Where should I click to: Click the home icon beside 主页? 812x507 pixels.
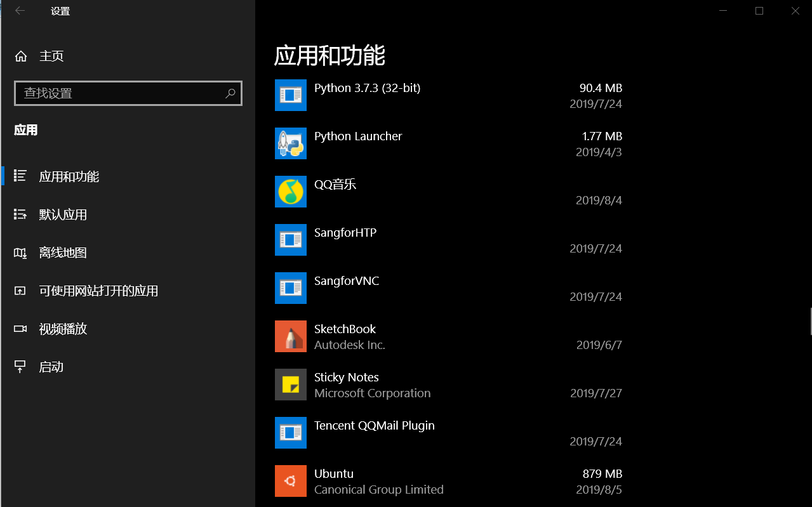[20, 56]
